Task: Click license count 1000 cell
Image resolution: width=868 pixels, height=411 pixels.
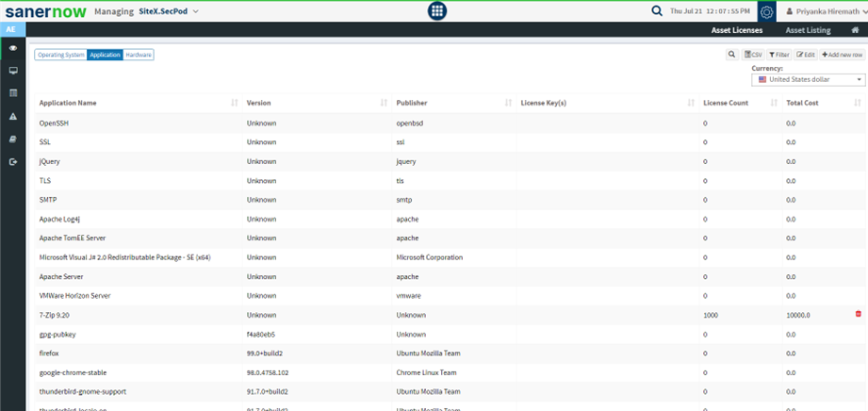Action: [711, 315]
